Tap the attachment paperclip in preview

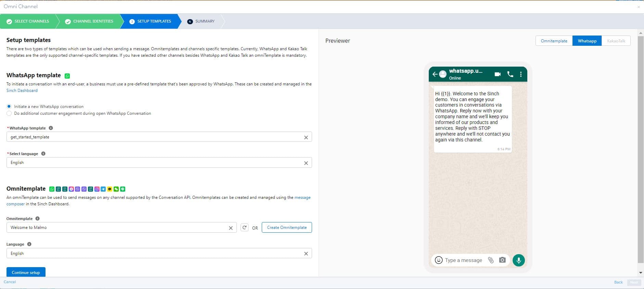491,260
